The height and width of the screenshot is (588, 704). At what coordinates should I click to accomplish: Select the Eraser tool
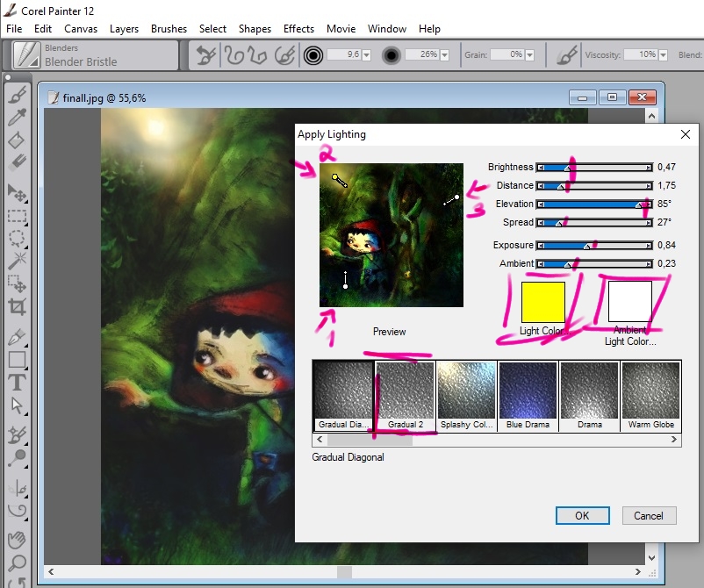17,162
